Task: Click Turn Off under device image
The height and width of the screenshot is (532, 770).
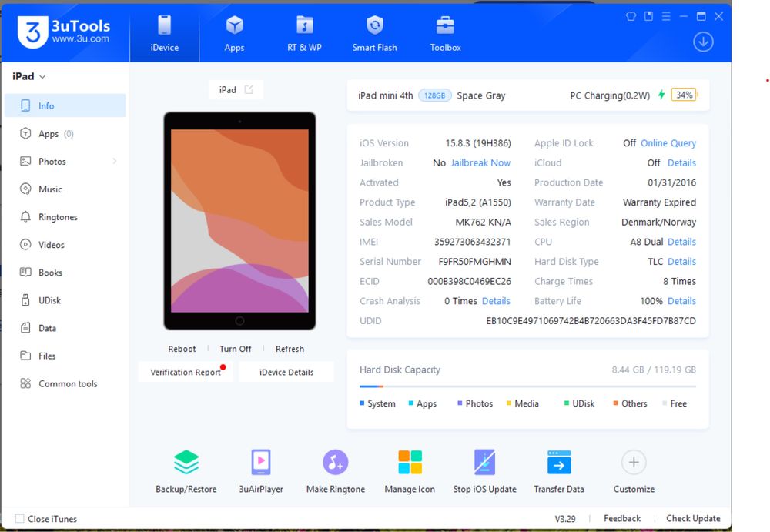Action: click(235, 349)
